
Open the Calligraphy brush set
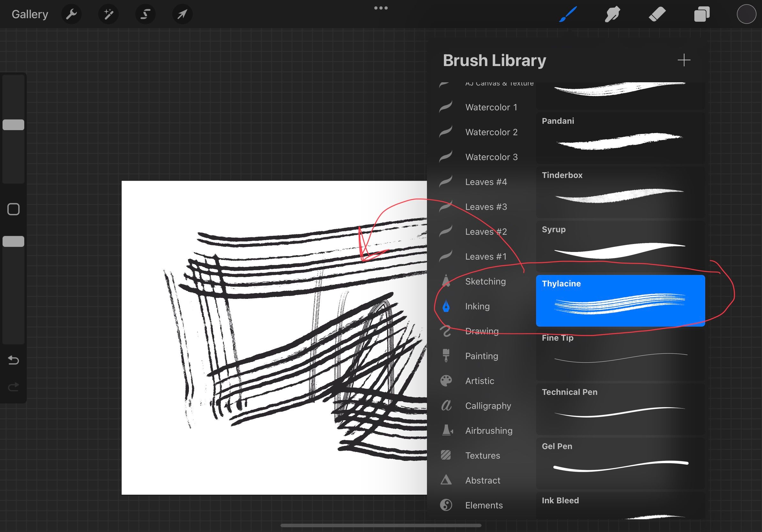pyautogui.click(x=488, y=406)
